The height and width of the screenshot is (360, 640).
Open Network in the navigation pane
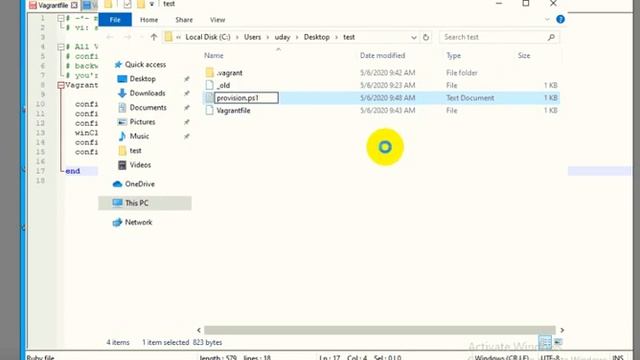click(x=138, y=222)
